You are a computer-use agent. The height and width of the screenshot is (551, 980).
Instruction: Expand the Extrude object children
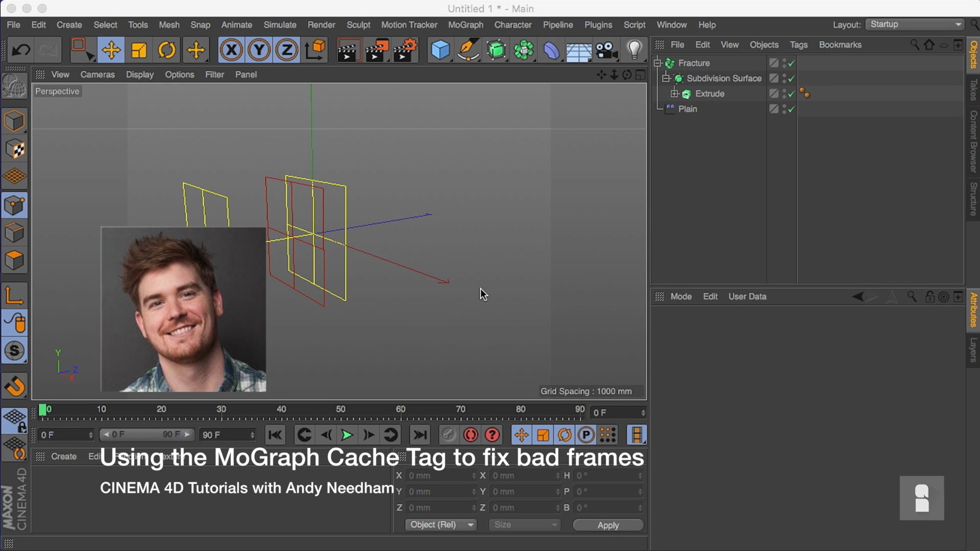[x=674, y=94]
